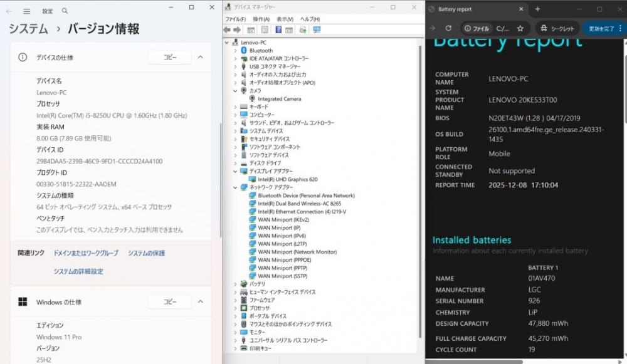
Task: Close the Battery report tab
Action: click(521, 9)
